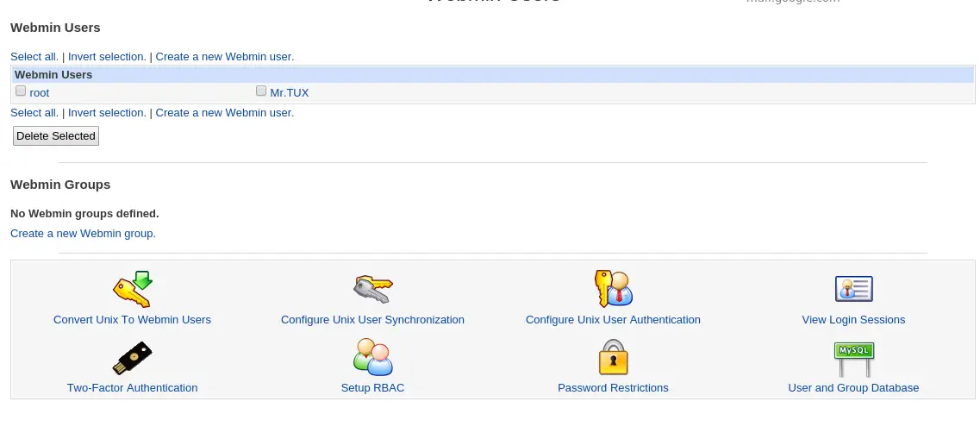
Task: Open the Setup RBAC text link
Action: (x=372, y=388)
